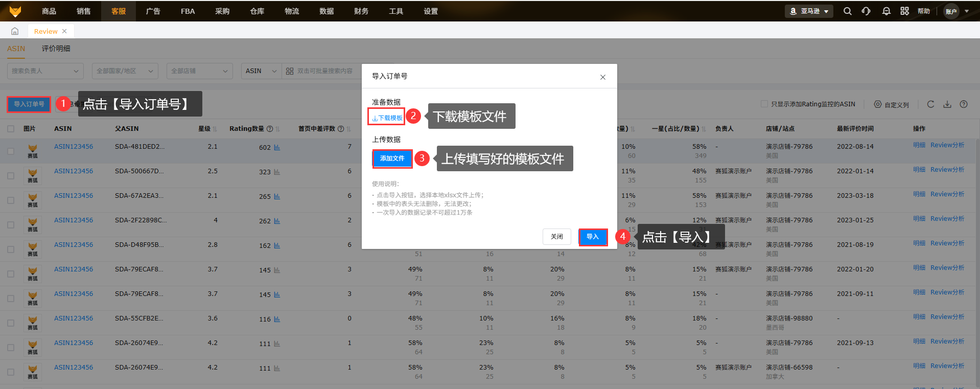The image size is (980, 389).
Task: Open the apps grid icon in header
Action: tap(904, 11)
